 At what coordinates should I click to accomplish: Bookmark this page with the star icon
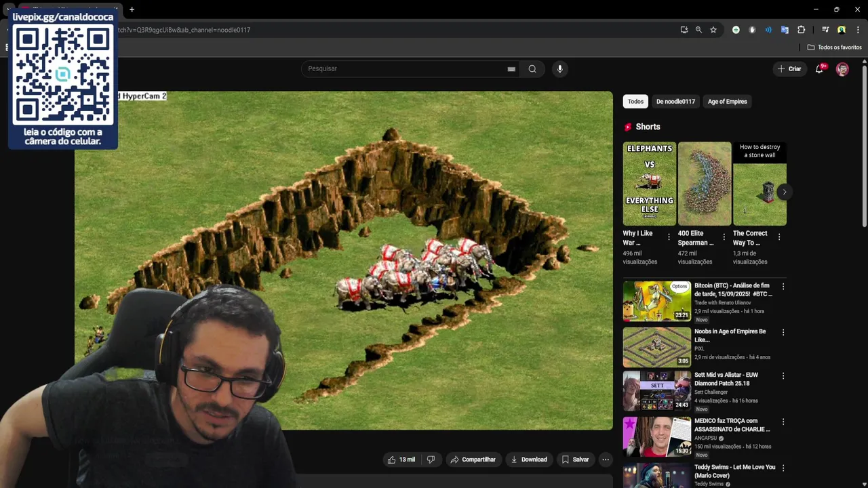(x=713, y=30)
